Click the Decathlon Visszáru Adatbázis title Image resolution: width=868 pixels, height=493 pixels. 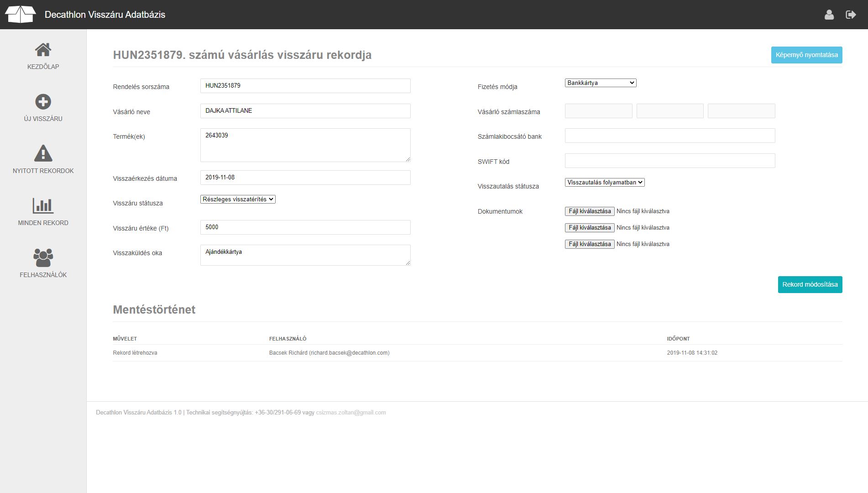pos(105,15)
